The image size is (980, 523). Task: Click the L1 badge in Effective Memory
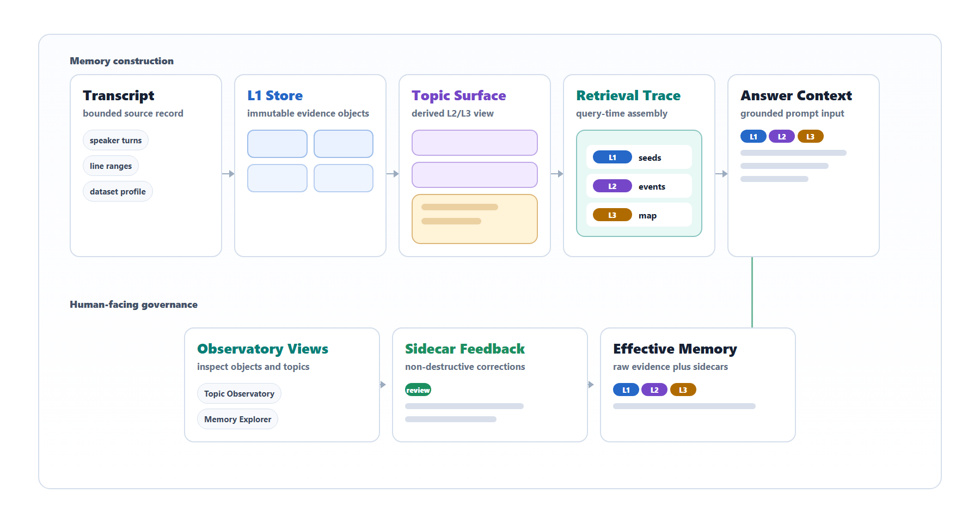[626, 390]
